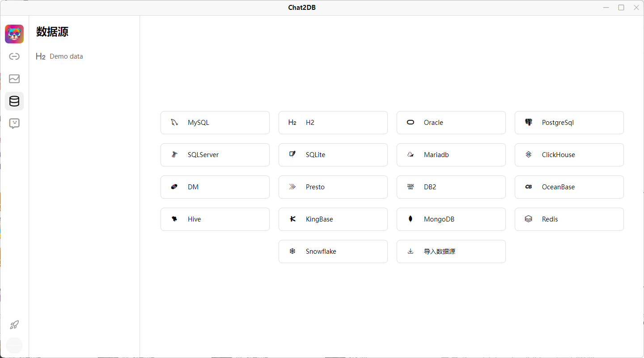Close the Chat2DB window
Image resolution: width=644 pixels, height=358 pixels.
click(636, 8)
